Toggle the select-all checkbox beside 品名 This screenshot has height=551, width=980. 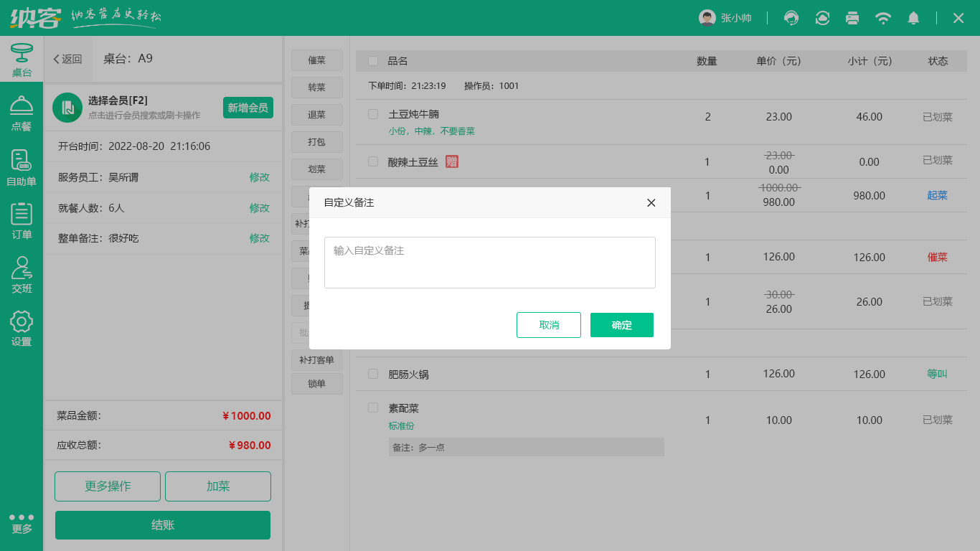pos(373,61)
